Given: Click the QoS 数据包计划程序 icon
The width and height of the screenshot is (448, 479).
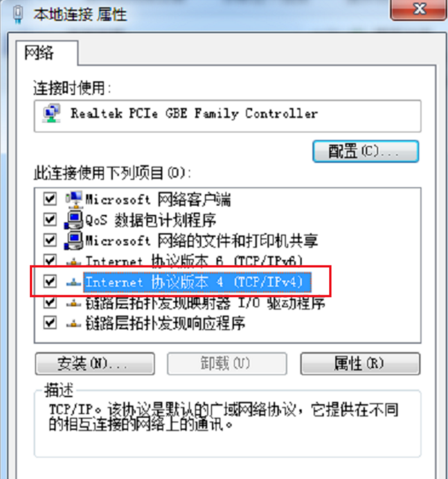Looking at the screenshot, I should tap(73, 220).
